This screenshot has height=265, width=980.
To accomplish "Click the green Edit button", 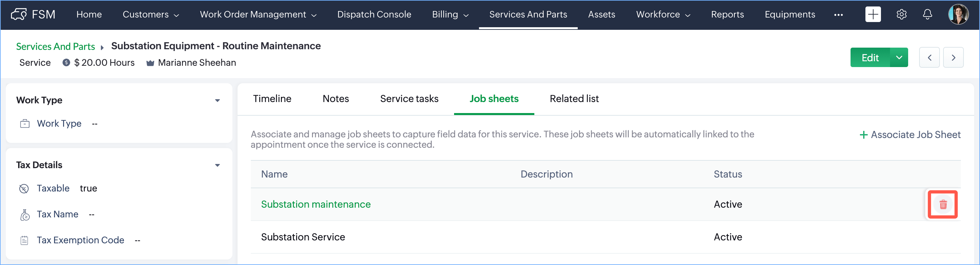I will pyautogui.click(x=870, y=57).
